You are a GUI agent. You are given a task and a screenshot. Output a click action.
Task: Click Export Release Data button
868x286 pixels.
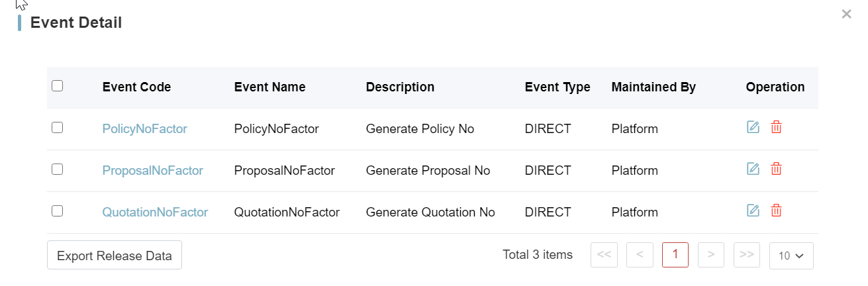point(115,256)
